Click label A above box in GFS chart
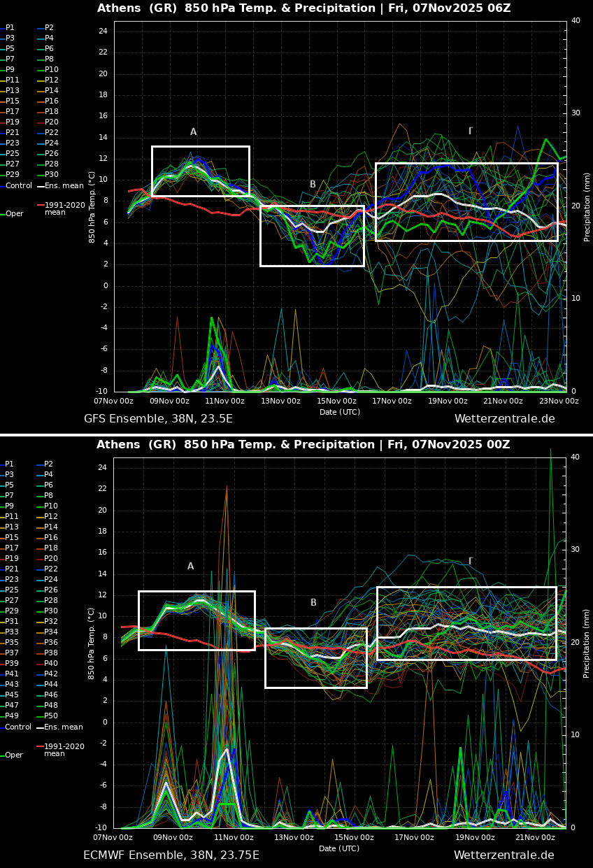 coord(194,132)
